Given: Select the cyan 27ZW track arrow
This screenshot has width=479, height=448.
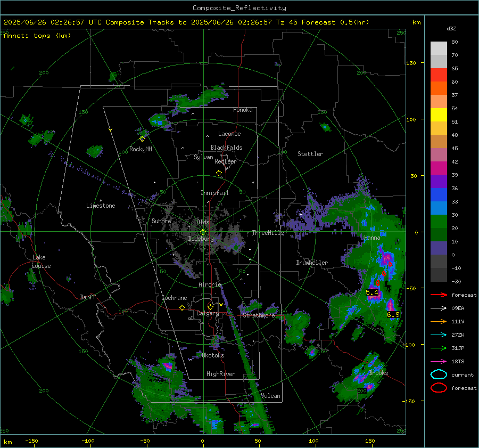Looking at the screenshot, I should (x=439, y=335).
